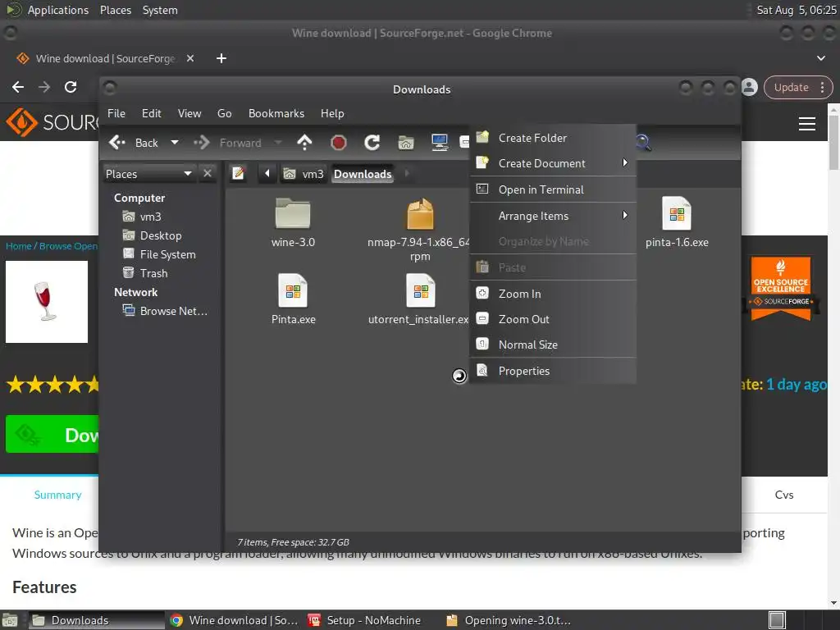
Task: Click the red Stop loading icon
Action: pos(339,143)
